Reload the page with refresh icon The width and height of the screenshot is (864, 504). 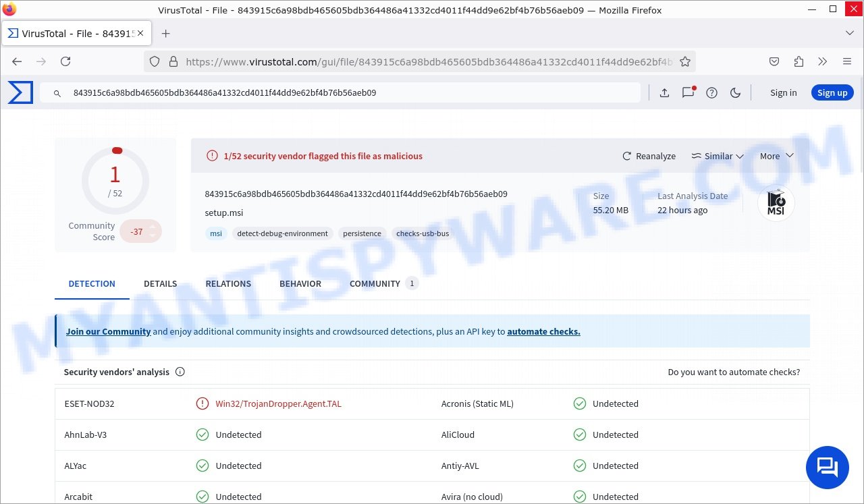click(x=65, y=61)
